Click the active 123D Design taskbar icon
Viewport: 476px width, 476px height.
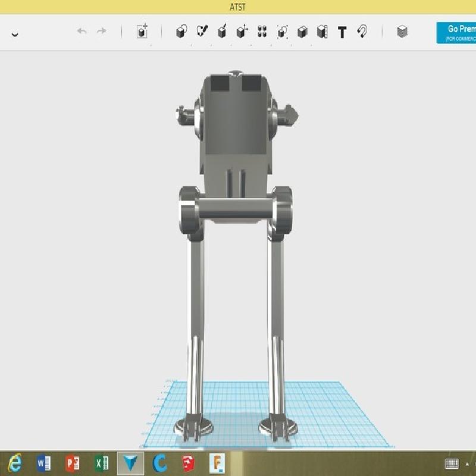[130, 464]
